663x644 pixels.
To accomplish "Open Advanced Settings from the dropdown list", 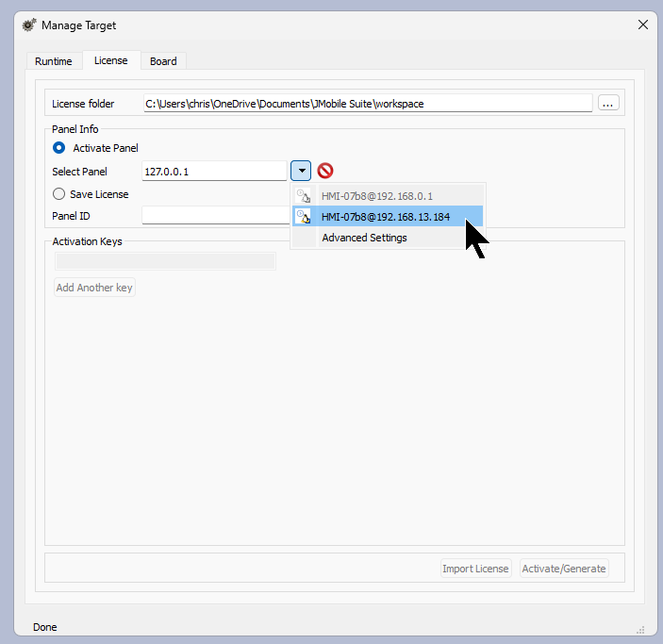I will (x=388, y=238).
